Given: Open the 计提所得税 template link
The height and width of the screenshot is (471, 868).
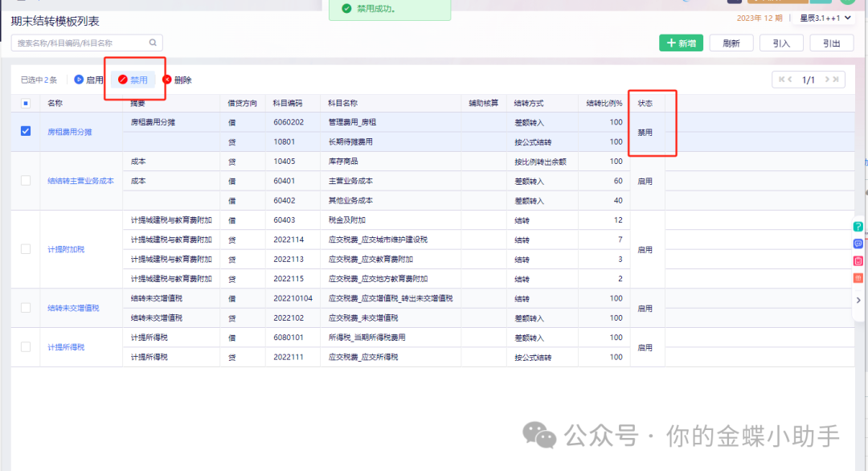Looking at the screenshot, I should (65, 347).
